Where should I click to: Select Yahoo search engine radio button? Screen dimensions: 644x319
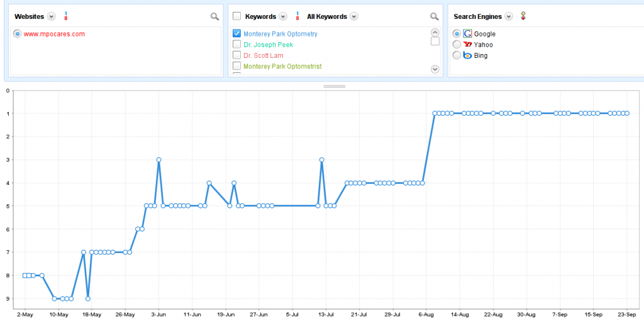coord(457,45)
